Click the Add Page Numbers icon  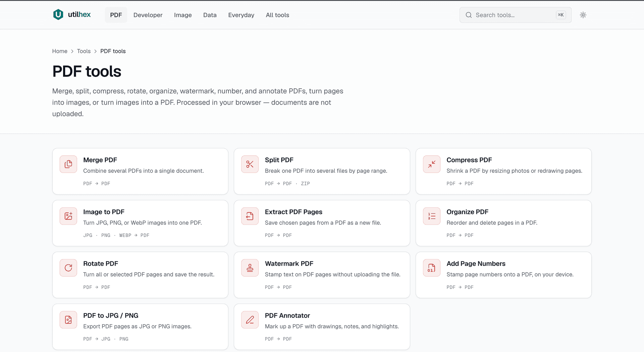[432, 268]
